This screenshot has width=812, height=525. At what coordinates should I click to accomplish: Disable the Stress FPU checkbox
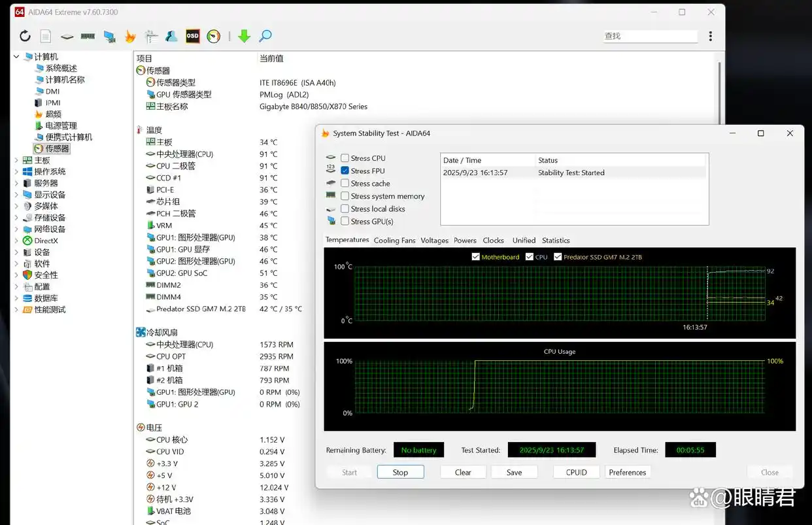345,171
